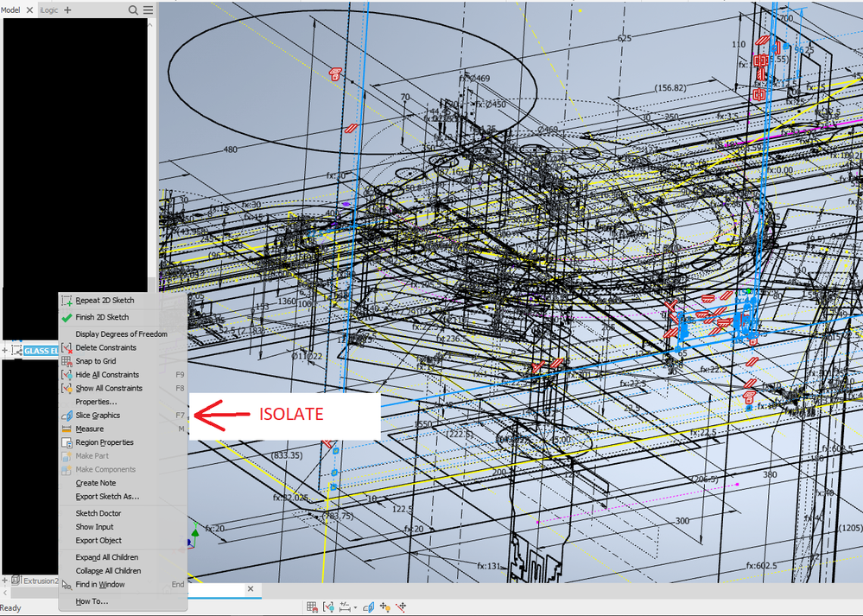Choose Finish 2D Sketch
The height and width of the screenshot is (616, 863).
coord(123,317)
